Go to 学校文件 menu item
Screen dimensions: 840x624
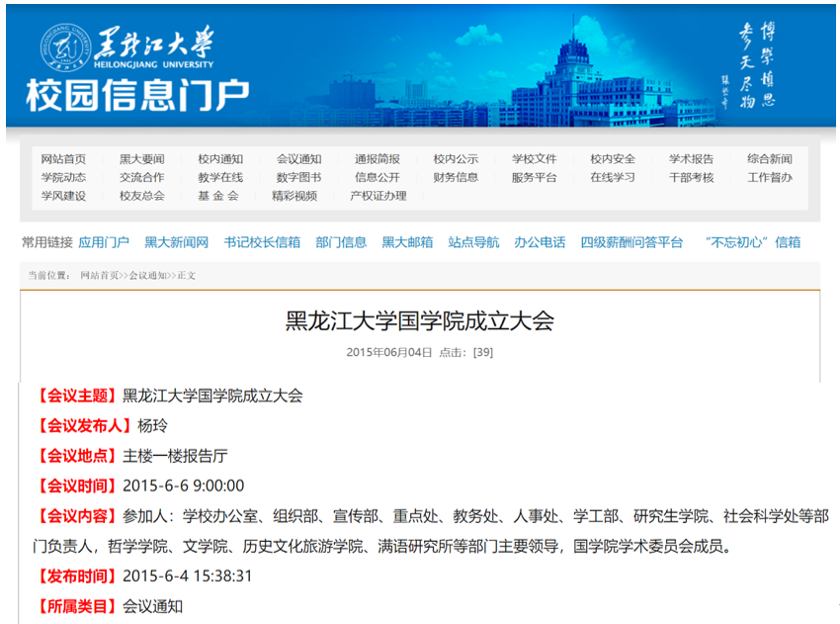tap(534, 159)
